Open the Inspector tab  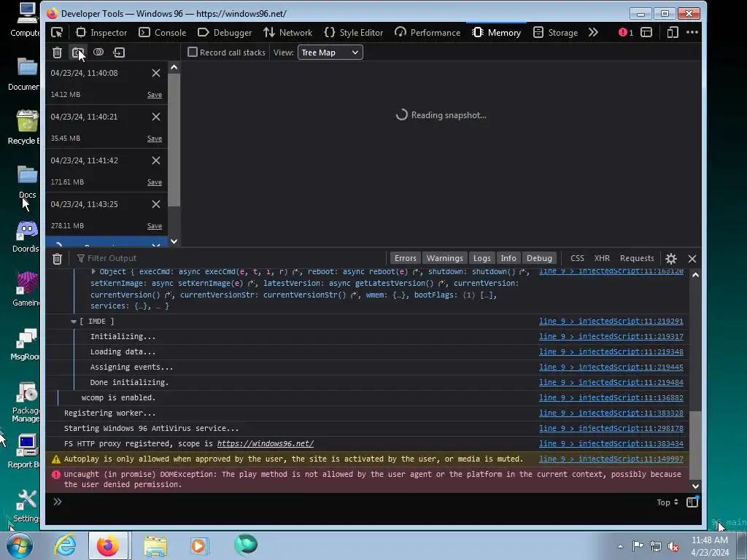(101, 32)
